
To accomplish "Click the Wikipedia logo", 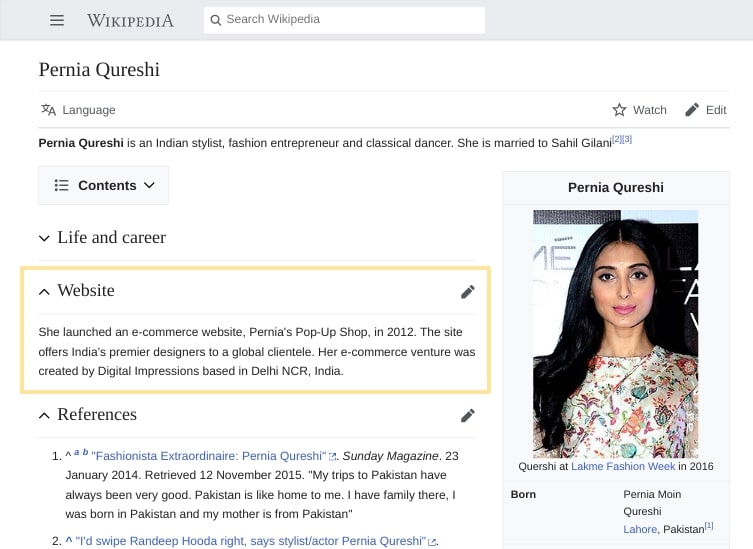I will click(130, 20).
